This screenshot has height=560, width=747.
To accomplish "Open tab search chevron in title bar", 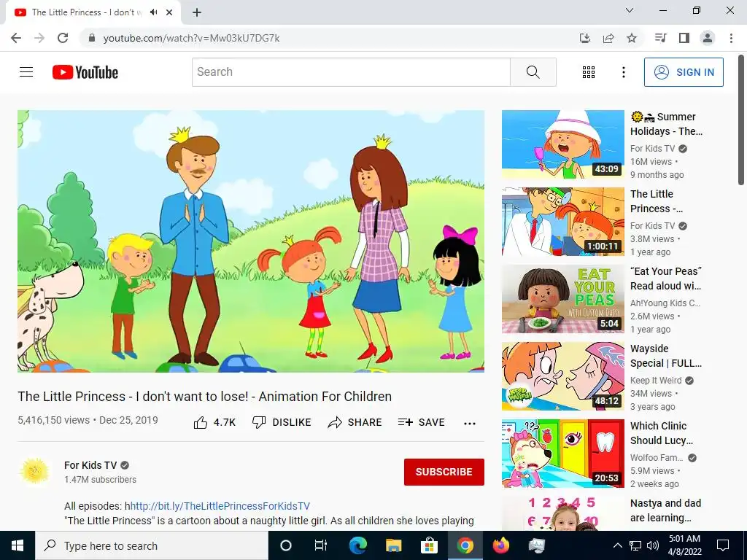I will 630,10.
